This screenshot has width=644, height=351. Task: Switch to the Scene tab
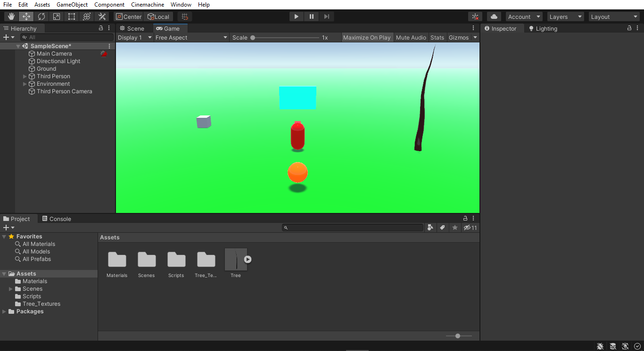coord(132,28)
